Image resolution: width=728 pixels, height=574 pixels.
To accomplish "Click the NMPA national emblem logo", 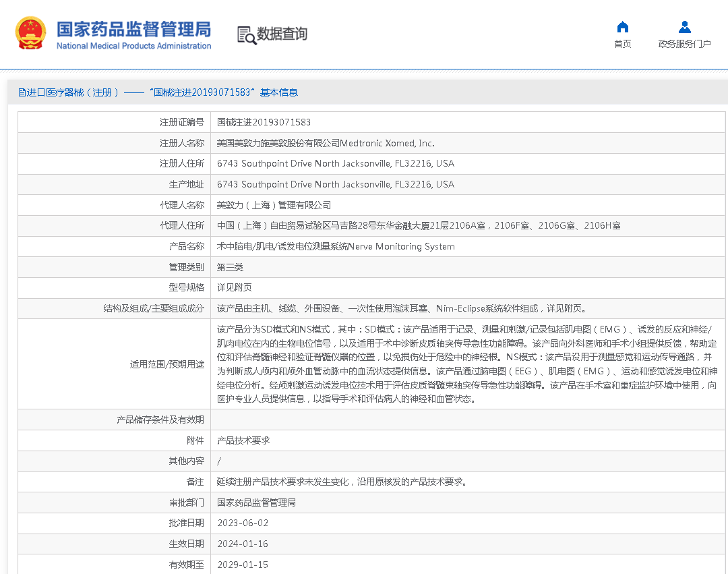I will (x=29, y=32).
